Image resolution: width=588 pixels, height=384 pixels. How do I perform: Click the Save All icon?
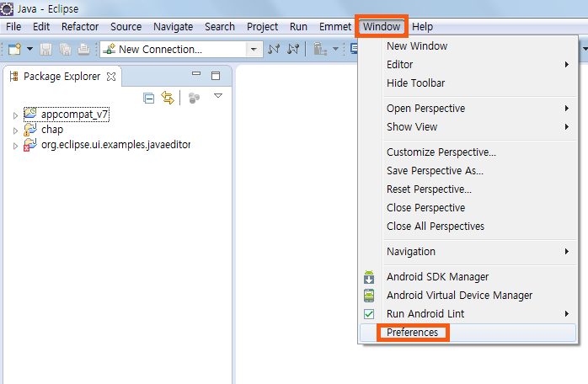65,49
